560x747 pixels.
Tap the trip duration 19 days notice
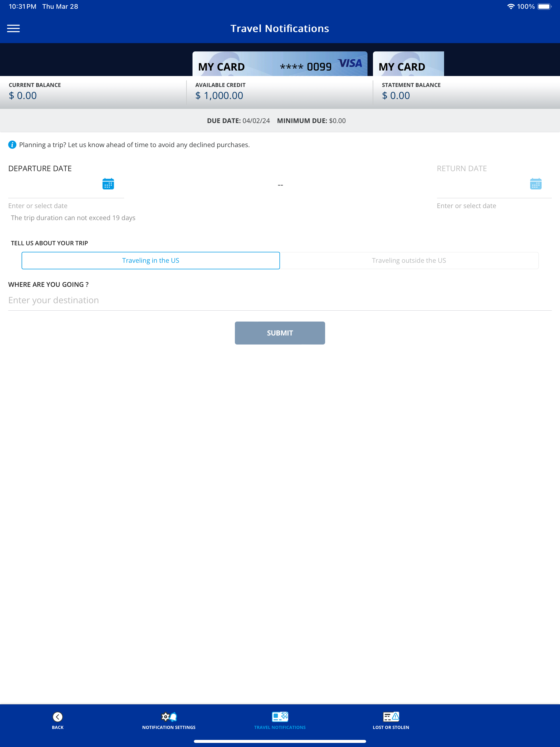(x=73, y=218)
